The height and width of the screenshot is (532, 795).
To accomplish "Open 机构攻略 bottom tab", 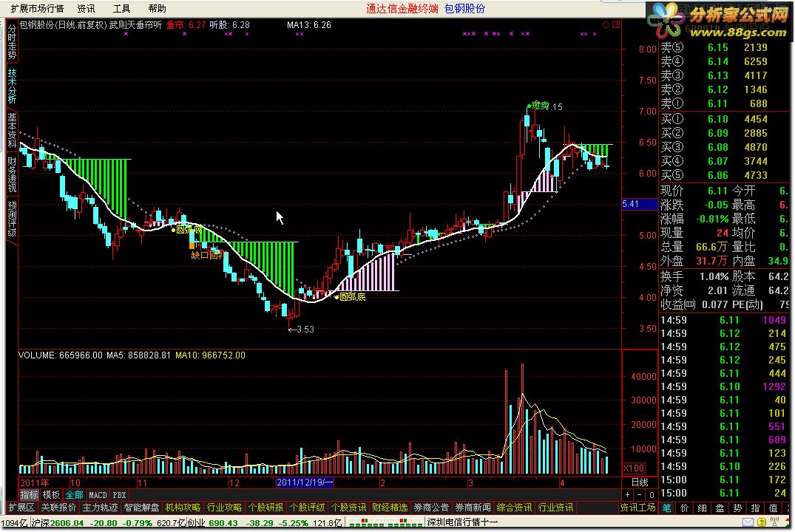I will coord(183,508).
